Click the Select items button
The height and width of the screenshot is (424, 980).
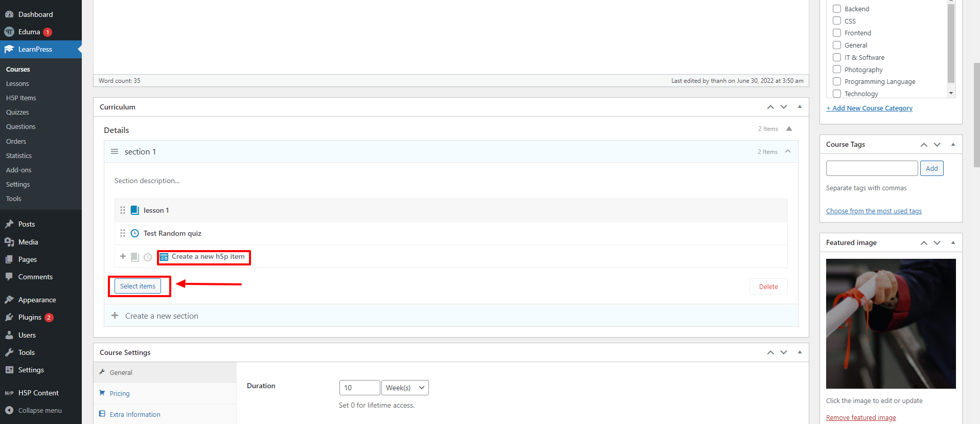click(x=138, y=286)
